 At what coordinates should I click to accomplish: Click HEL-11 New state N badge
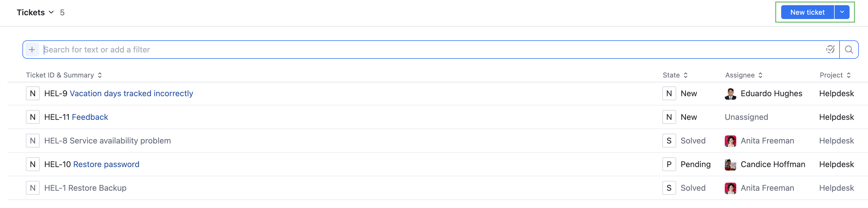pyautogui.click(x=669, y=117)
